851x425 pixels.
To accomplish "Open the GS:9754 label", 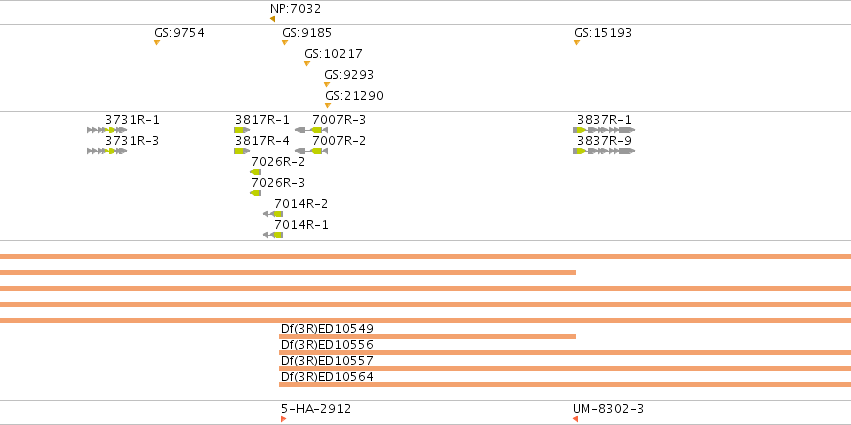I will (x=179, y=33).
